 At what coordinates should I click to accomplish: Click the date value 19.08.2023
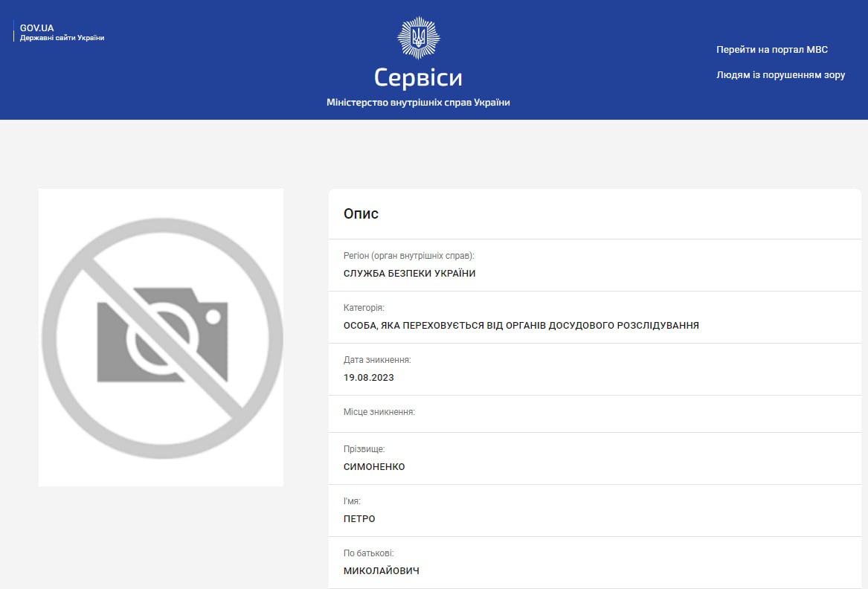click(368, 378)
